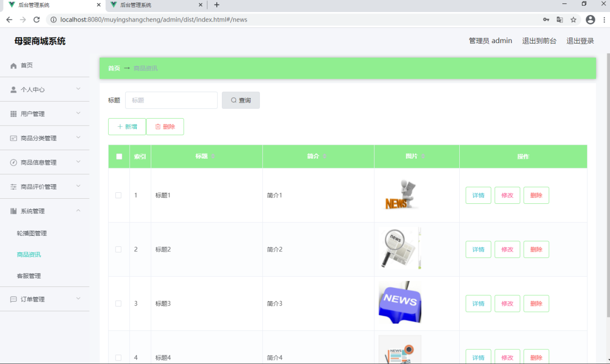The image size is (610, 364).
Task: Expand the 商品分类管理 menu chevron
Action: click(78, 138)
